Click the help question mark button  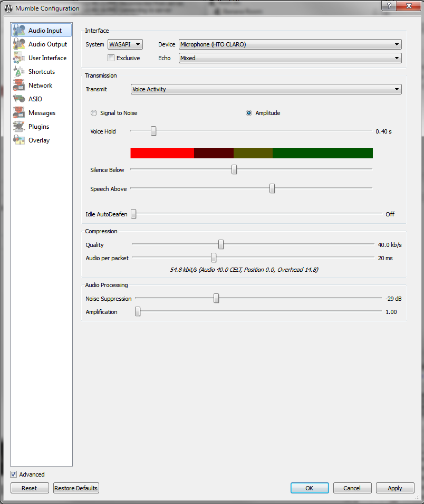pyautogui.click(x=389, y=6)
